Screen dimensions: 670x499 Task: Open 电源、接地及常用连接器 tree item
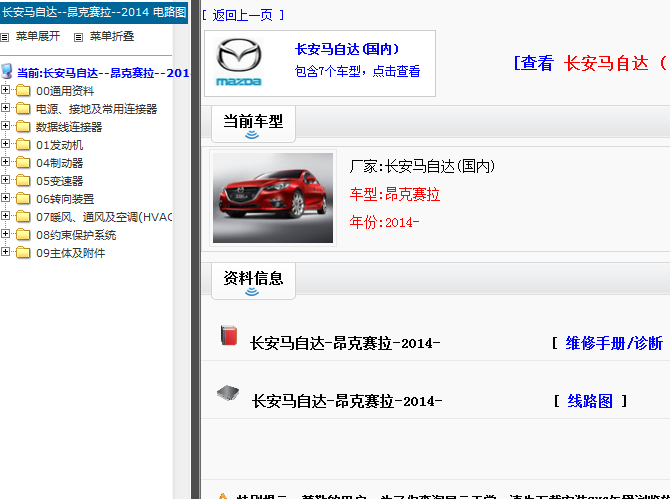(x=97, y=109)
